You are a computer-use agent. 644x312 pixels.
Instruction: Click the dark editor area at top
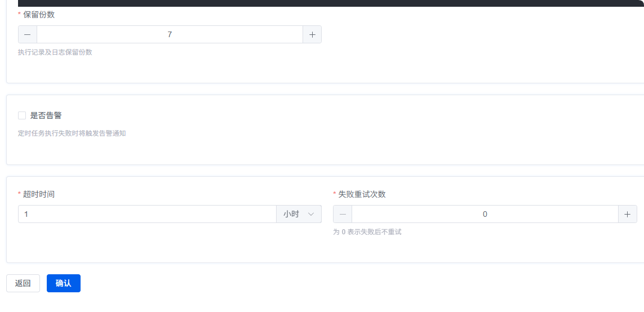pyautogui.click(x=331, y=3)
